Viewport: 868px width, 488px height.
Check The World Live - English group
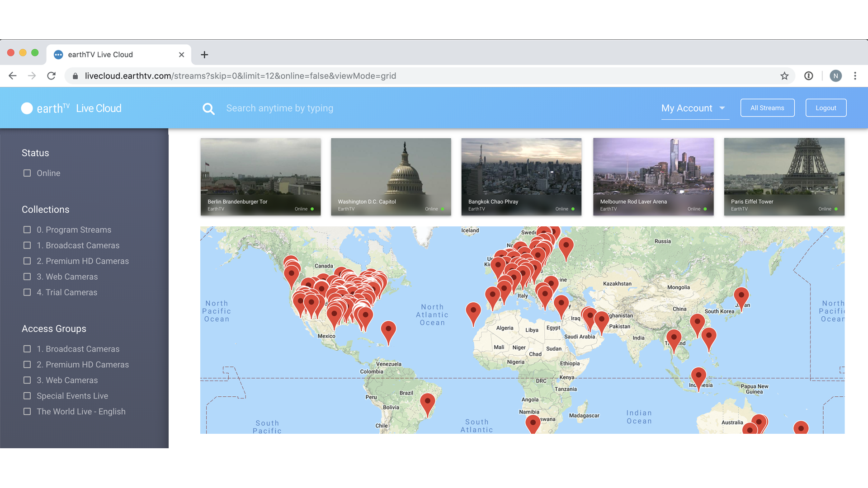27,412
